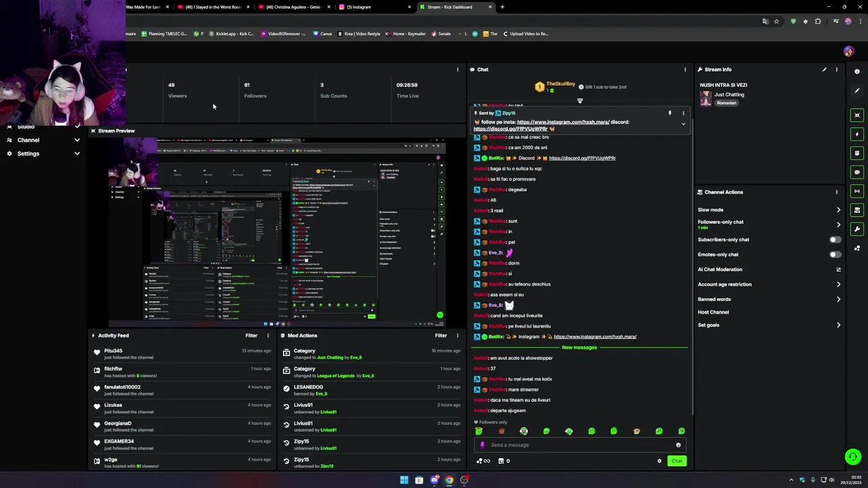This screenshot has height=488, width=868.
Task: Toggle the wrench widget icon in sidebar
Action: pos(857,229)
